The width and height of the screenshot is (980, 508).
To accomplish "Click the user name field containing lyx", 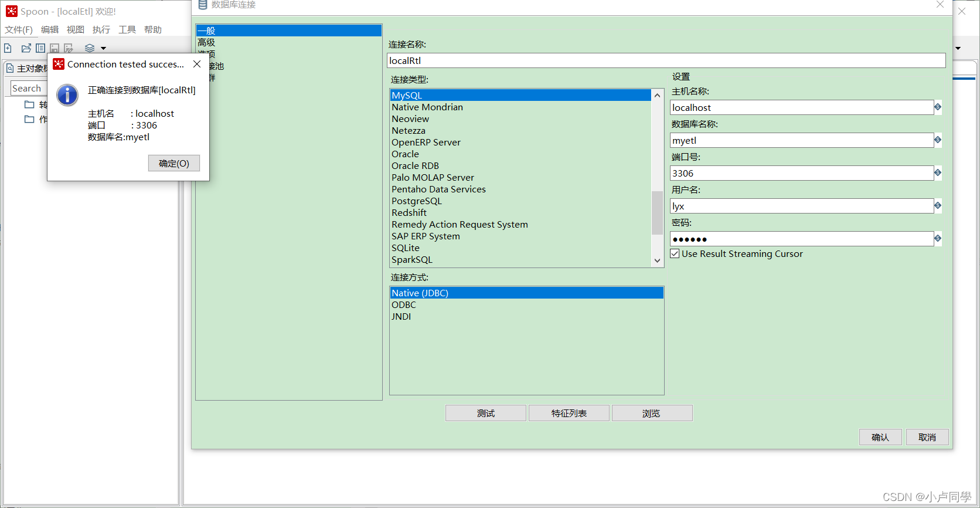I will [802, 206].
